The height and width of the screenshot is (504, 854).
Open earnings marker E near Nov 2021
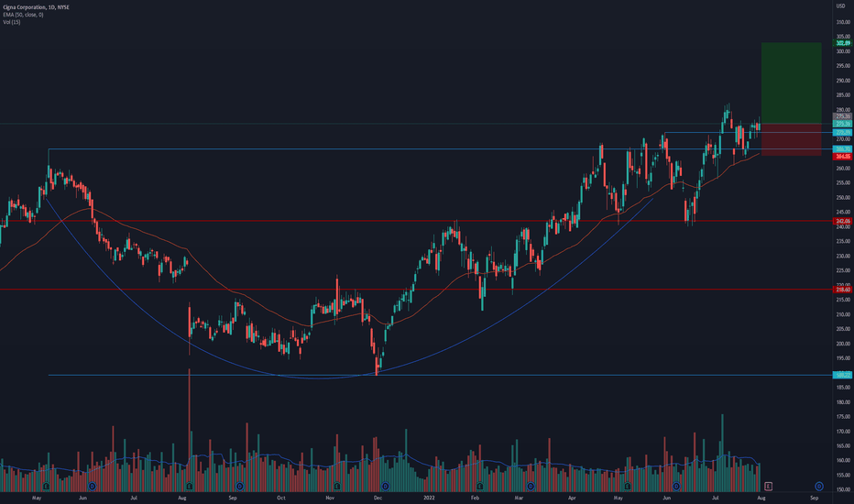(x=337, y=486)
